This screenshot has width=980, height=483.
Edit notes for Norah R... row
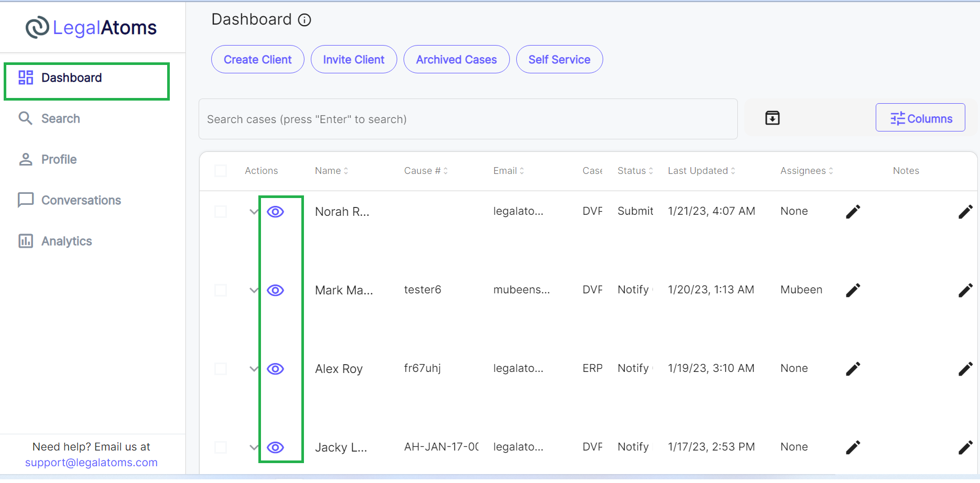coord(965,212)
